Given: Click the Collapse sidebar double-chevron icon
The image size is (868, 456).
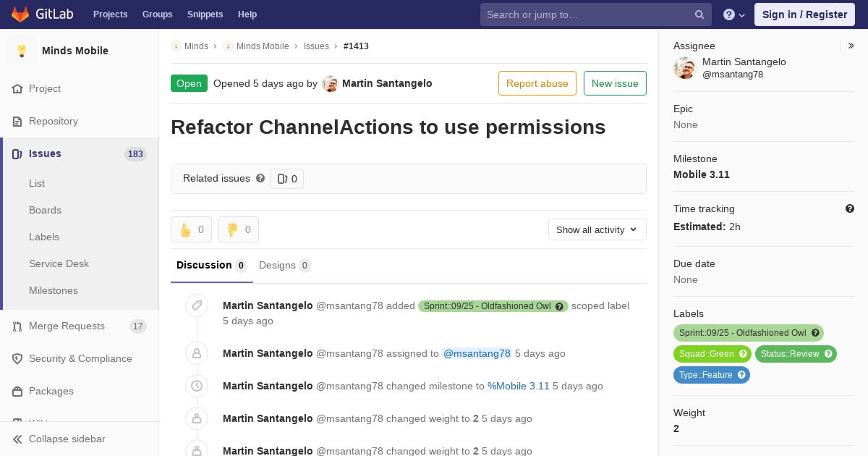Looking at the screenshot, I should click(17, 439).
